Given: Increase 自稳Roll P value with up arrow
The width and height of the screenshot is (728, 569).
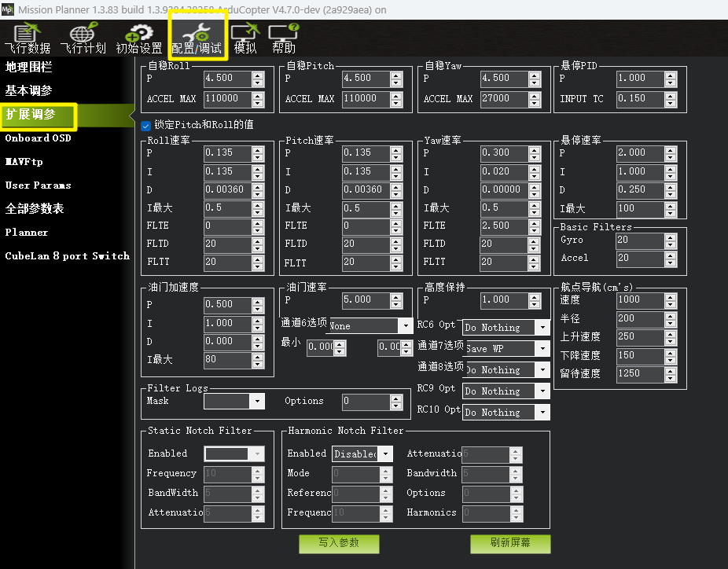Looking at the screenshot, I should point(258,75).
